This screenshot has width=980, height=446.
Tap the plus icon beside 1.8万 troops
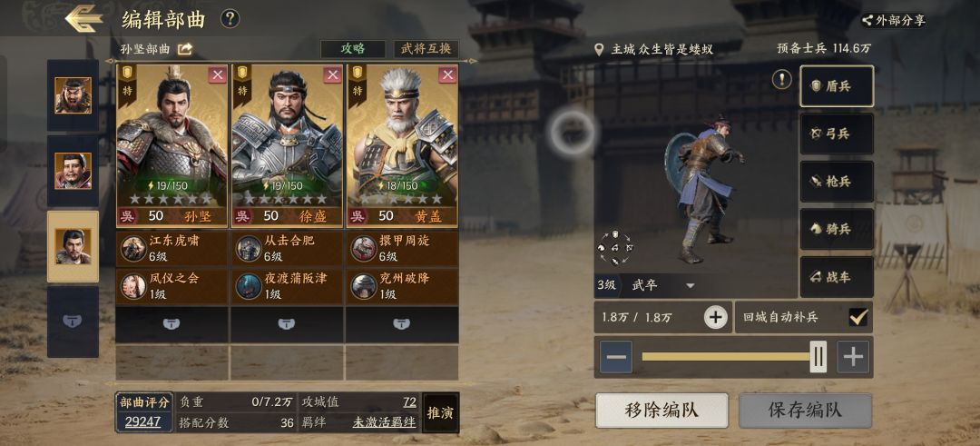coord(716,317)
